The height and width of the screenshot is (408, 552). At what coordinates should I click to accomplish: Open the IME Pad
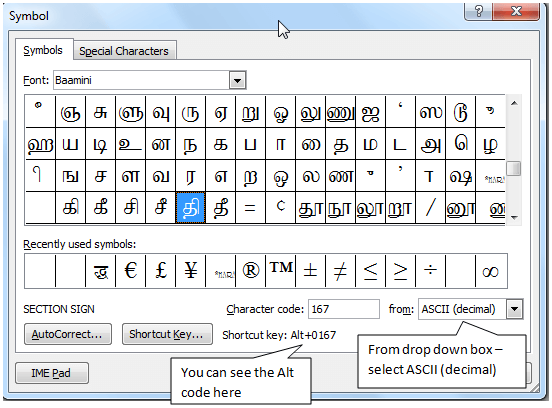click(51, 373)
